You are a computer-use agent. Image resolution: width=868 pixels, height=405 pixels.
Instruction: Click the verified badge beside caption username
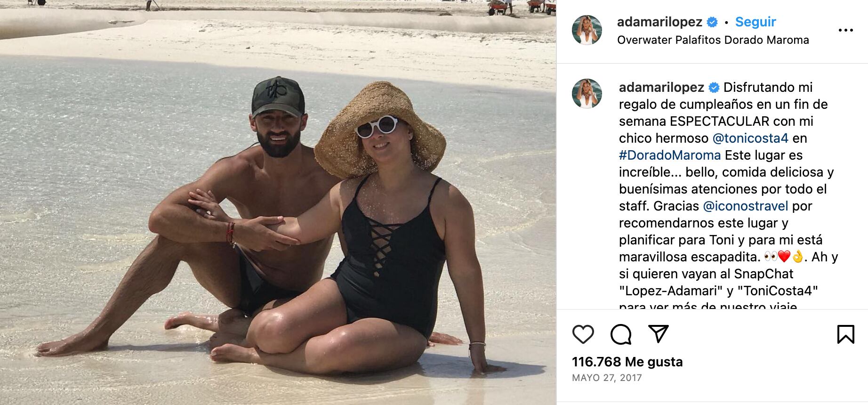tap(714, 87)
